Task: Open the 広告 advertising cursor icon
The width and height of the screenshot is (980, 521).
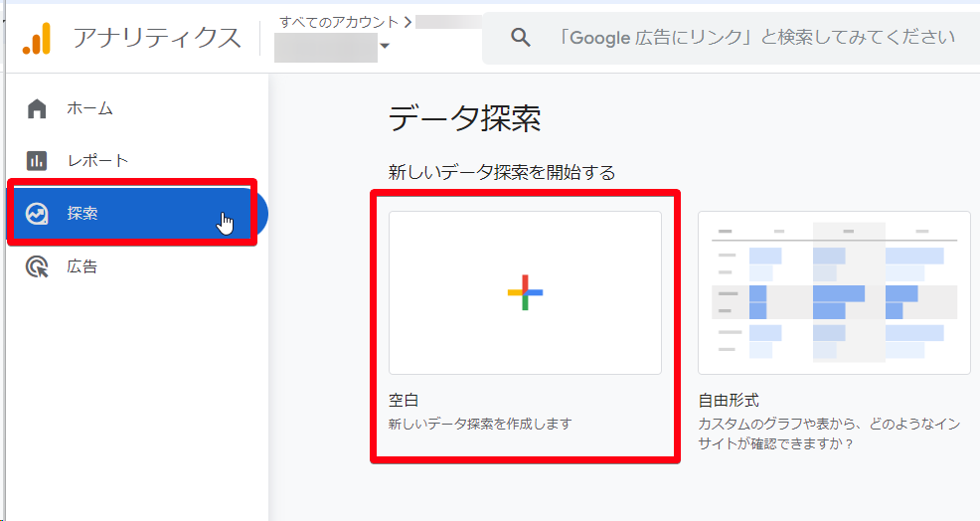Action: pos(37,267)
